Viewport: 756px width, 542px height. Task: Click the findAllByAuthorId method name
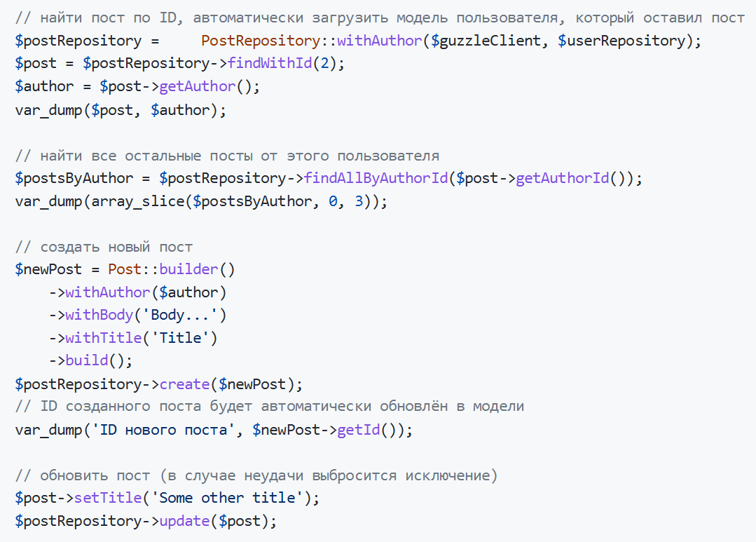(x=376, y=178)
